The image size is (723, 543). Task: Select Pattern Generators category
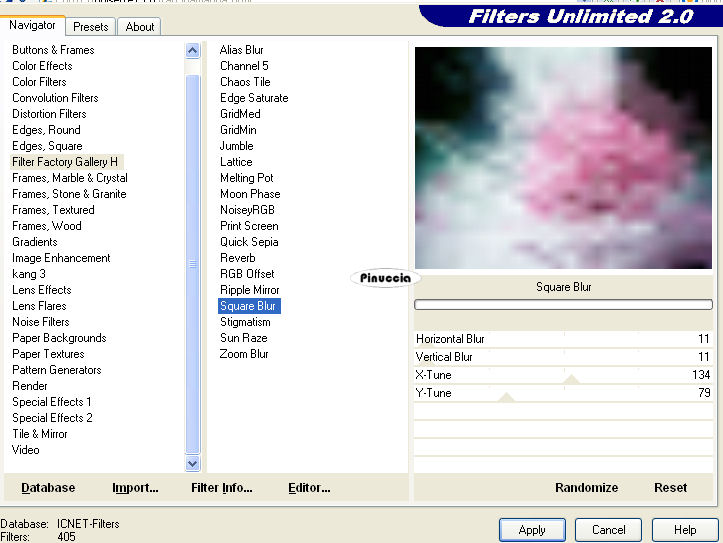pos(57,370)
